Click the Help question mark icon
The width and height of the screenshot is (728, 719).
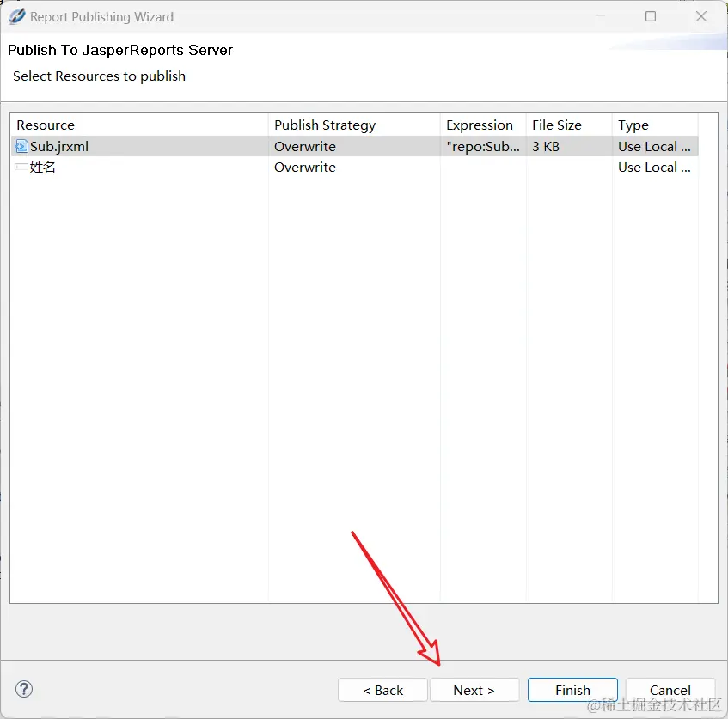tap(24, 689)
